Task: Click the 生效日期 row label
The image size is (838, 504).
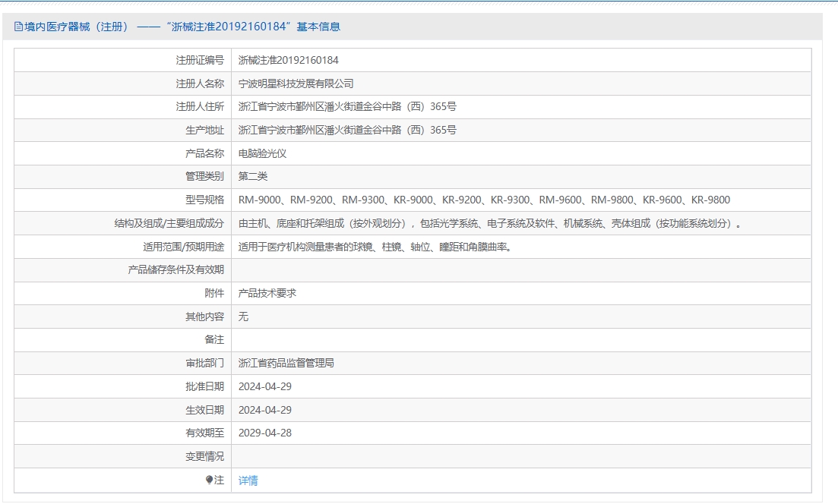Action: (x=204, y=410)
